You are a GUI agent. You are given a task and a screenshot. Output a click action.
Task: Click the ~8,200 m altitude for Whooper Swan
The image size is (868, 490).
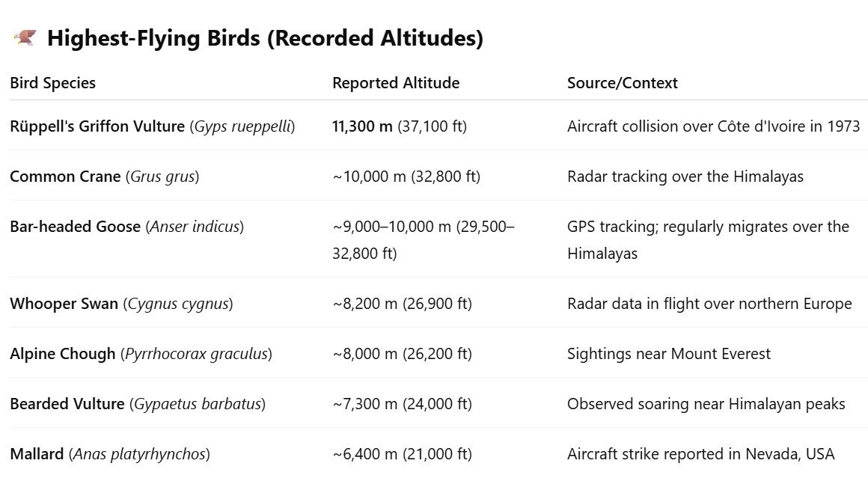tap(403, 304)
